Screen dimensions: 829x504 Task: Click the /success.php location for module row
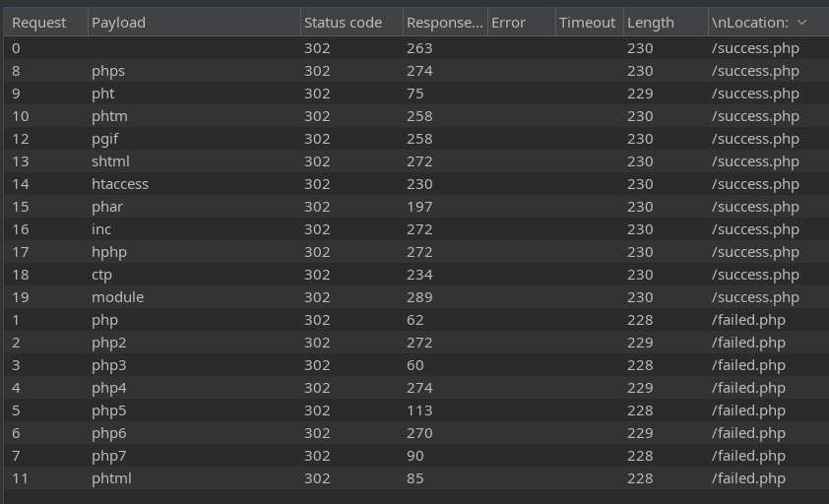click(755, 297)
